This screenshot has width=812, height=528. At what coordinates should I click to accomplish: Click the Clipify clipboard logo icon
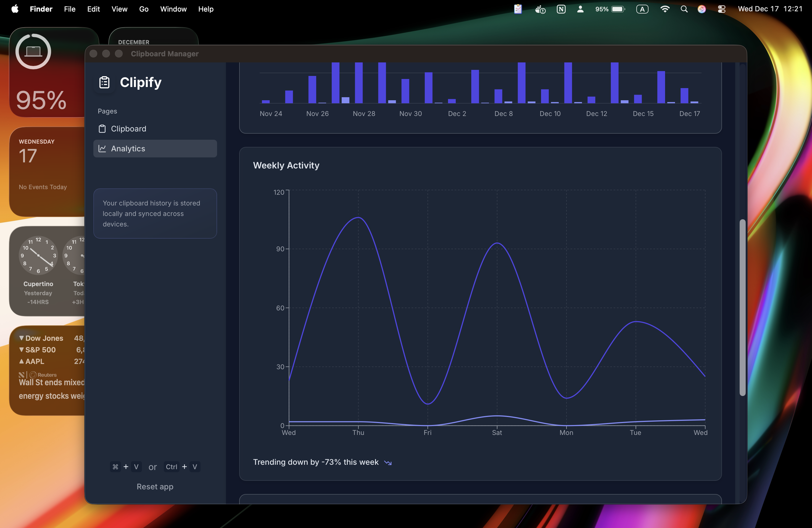click(104, 82)
